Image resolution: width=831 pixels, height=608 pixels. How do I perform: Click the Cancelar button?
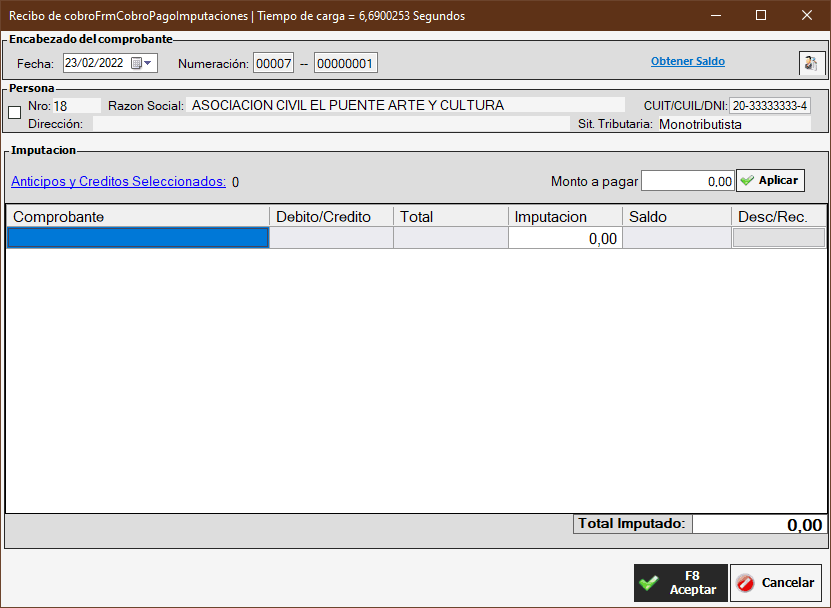tap(776, 583)
